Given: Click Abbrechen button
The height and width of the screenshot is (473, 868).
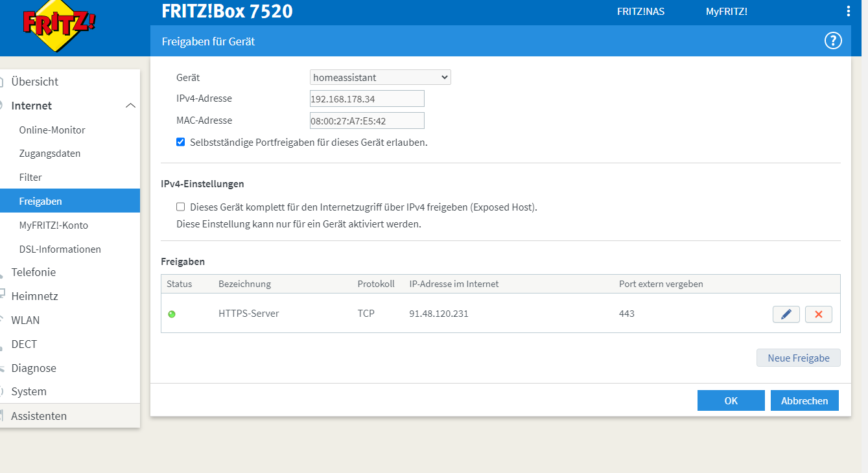Looking at the screenshot, I should coord(804,400).
